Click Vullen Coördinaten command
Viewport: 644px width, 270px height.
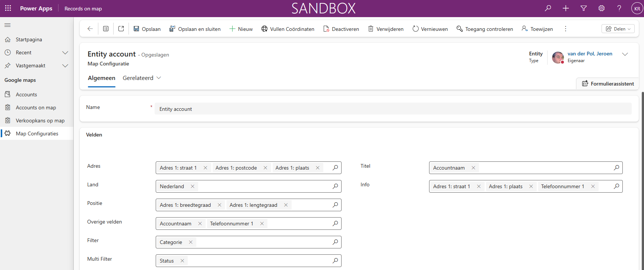tap(288, 29)
